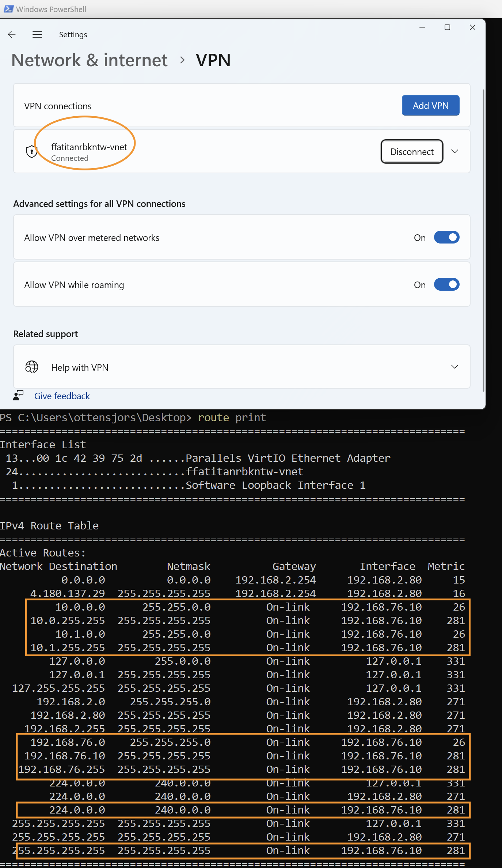The image size is (502, 868).
Task: Click the 192.168.76.255 broadcast destination
Action: (x=62, y=769)
